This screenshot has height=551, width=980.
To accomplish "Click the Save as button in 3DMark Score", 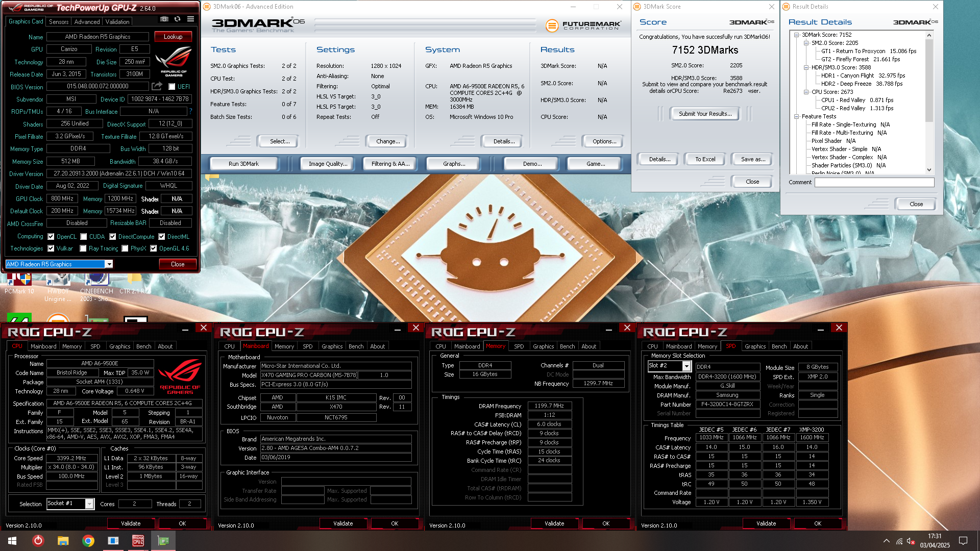I will [753, 159].
